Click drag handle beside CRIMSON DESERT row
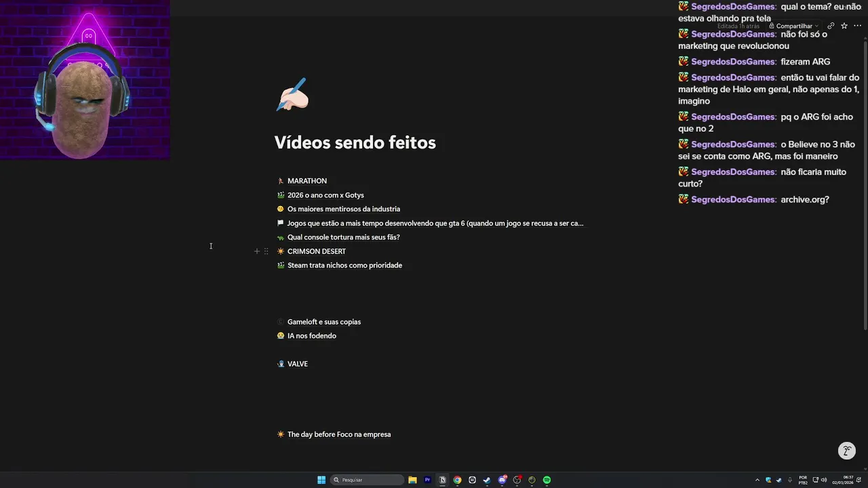 [266, 251]
